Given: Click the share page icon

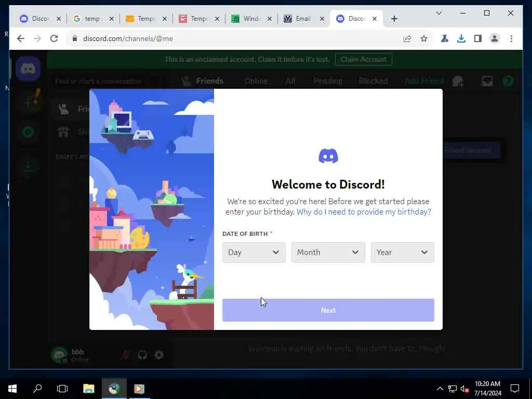Looking at the screenshot, I should click(x=407, y=38).
